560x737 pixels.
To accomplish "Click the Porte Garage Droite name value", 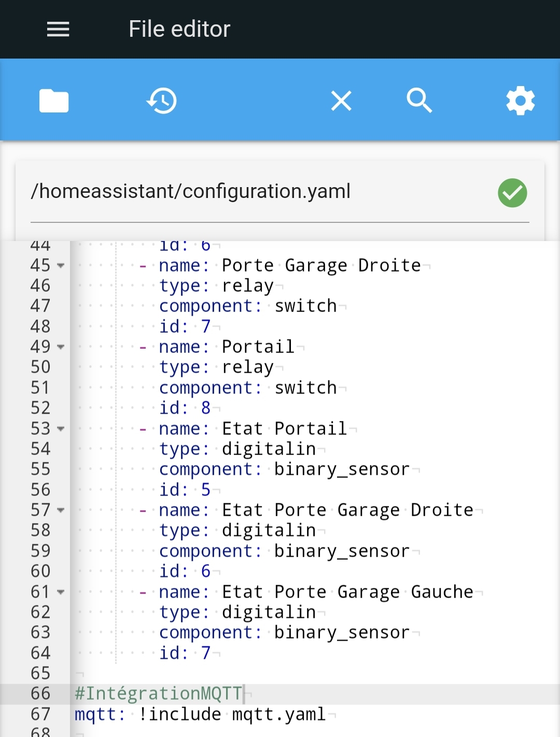I will click(321, 265).
